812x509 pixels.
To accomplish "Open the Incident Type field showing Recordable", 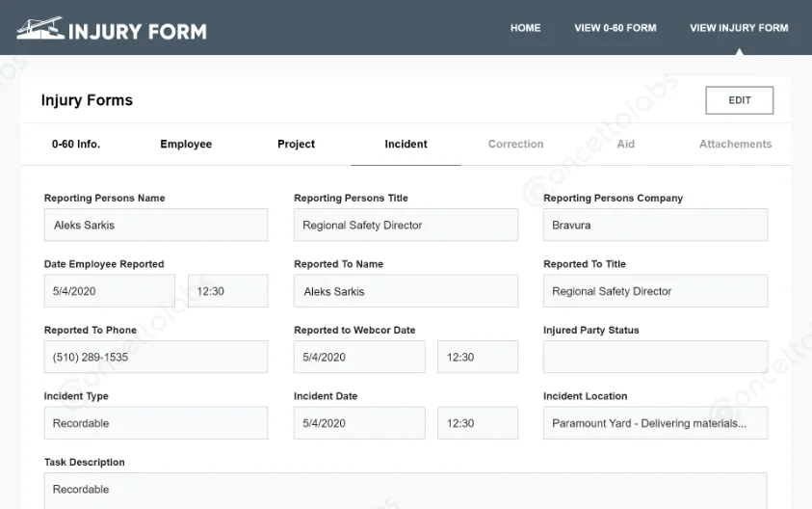I will (x=155, y=423).
